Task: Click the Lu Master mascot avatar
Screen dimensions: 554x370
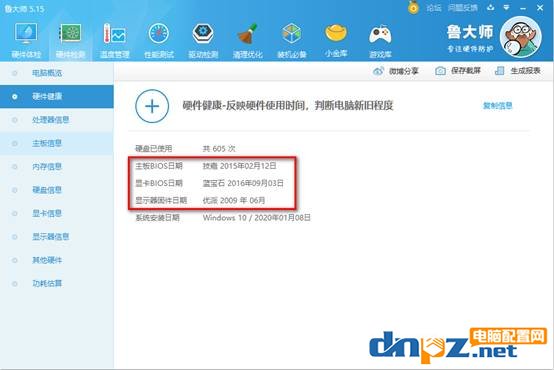Action: coord(521,37)
